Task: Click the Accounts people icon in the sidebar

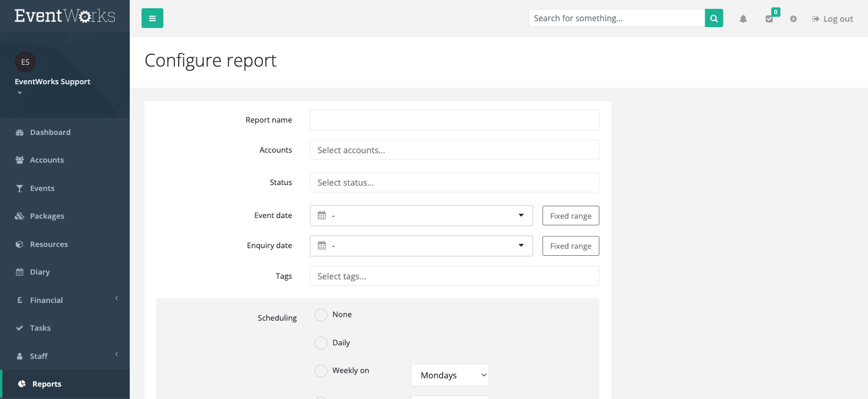Action: click(x=19, y=160)
